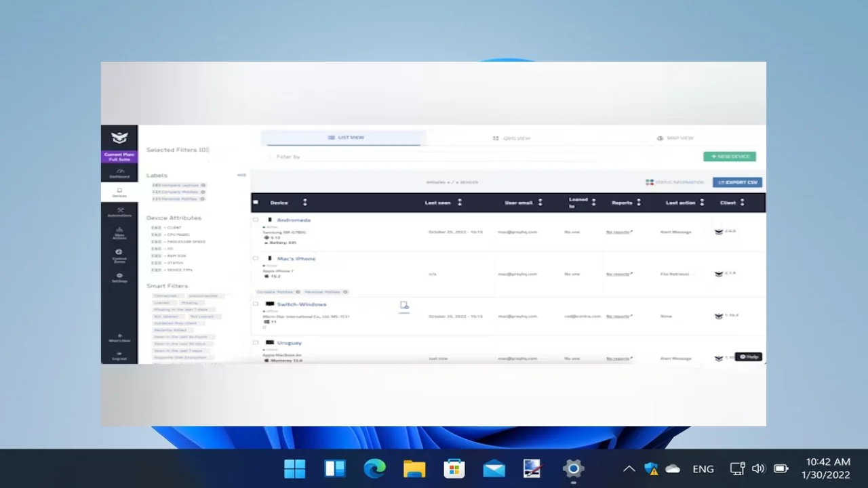Open the Widgets panel from the taskbar

335,468
